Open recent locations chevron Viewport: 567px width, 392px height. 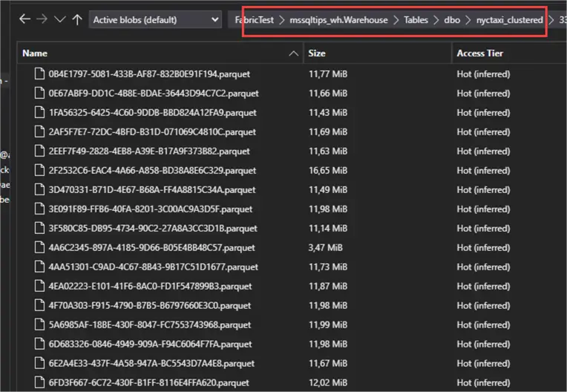coord(59,19)
